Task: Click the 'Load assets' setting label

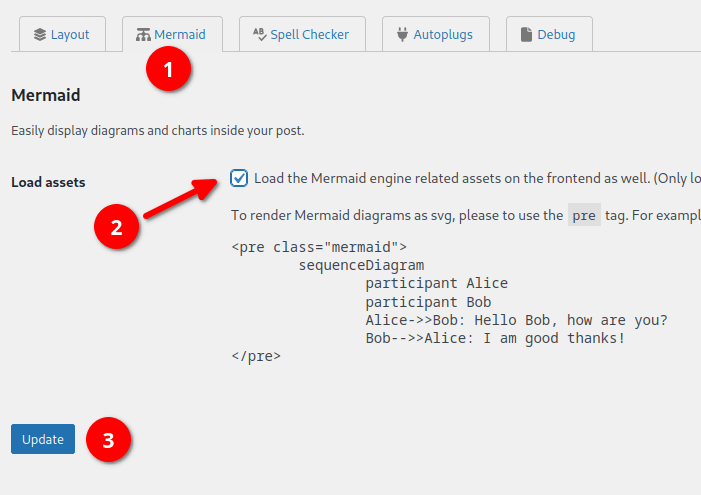Action: coord(48,182)
